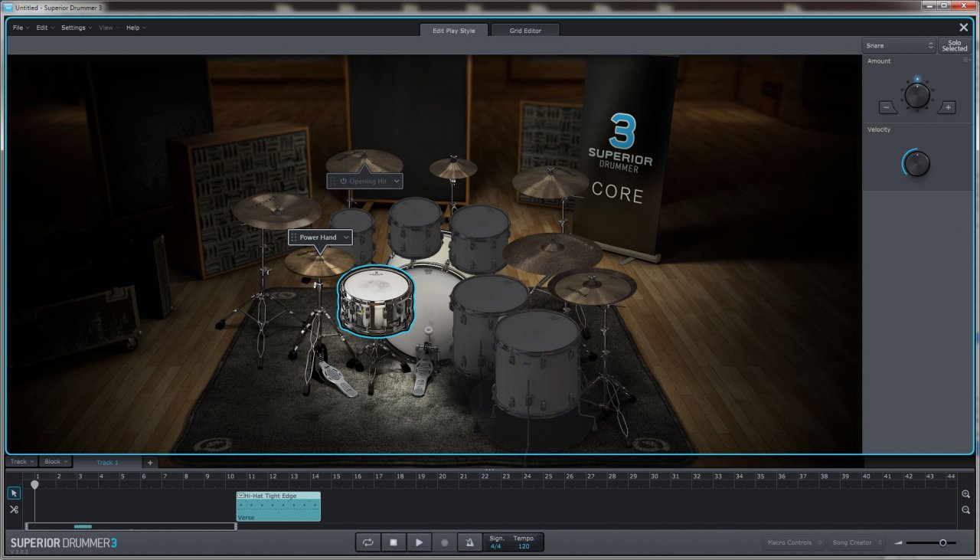The image size is (980, 560).
Task: Adjust the master volume slider handle
Action: point(942,542)
